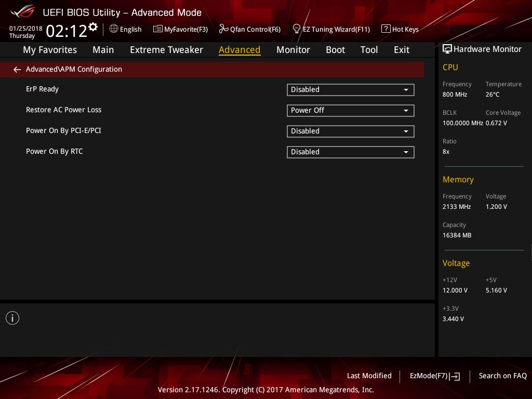This screenshot has width=532, height=399.
Task: Click the back arrow beside Advanced\APM Configuration
Action: pos(17,70)
